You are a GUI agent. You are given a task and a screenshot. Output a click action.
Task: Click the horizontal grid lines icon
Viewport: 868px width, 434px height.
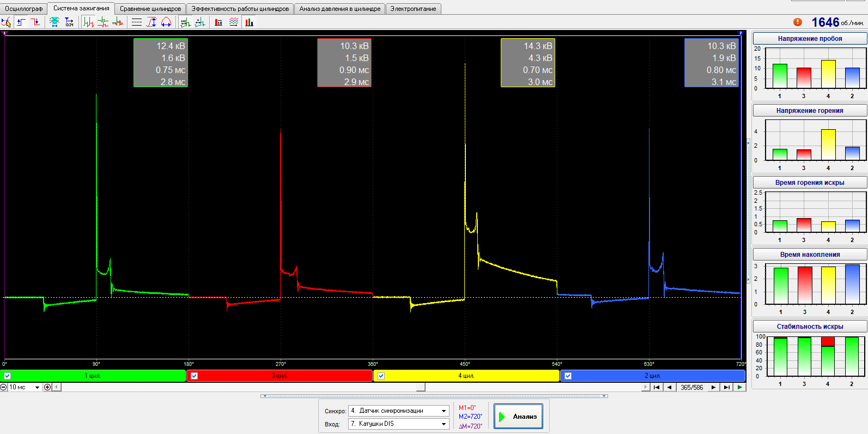tap(137, 22)
